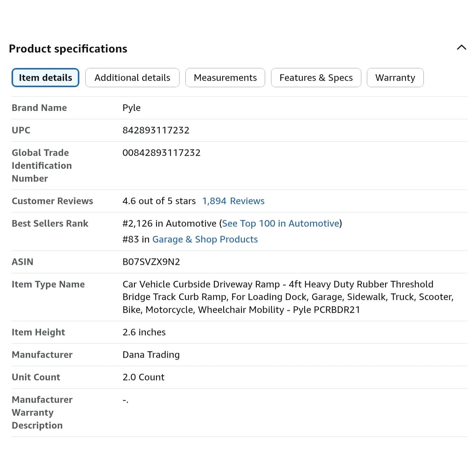Click the Item Type Name description text
Image resolution: width=476 pixels, height=476 pixels.
pyautogui.click(x=288, y=297)
